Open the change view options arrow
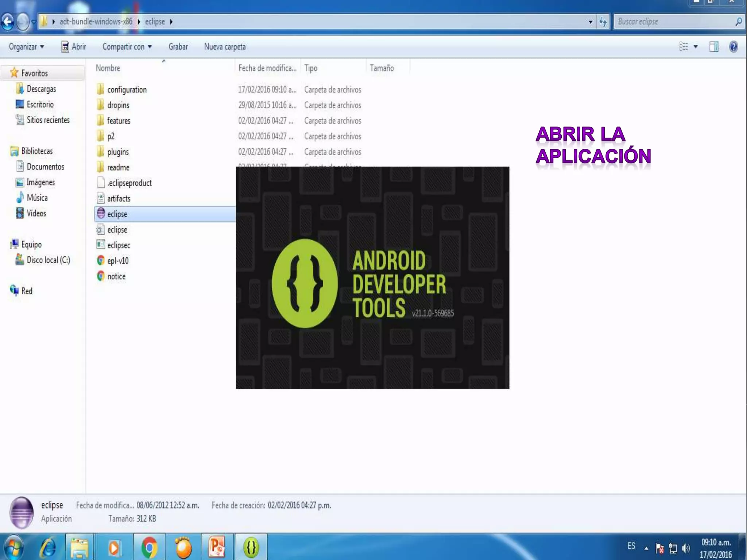The width and height of the screenshot is (747, 560). tap(696, 47)
